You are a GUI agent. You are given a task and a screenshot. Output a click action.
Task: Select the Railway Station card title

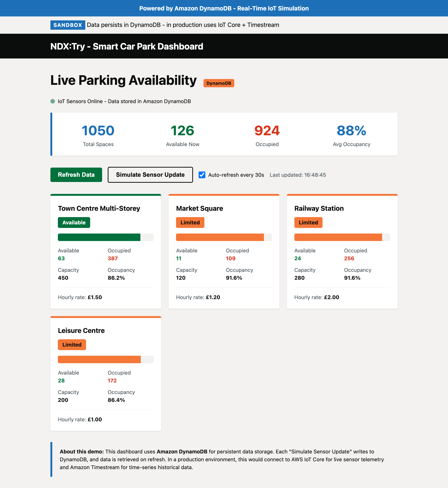[319, 208]
